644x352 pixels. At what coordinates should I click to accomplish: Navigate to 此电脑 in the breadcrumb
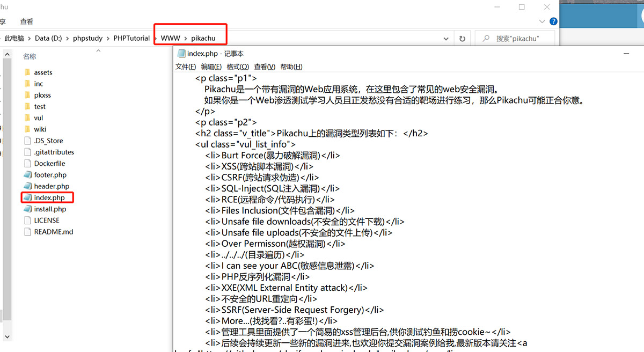point(14,39)
